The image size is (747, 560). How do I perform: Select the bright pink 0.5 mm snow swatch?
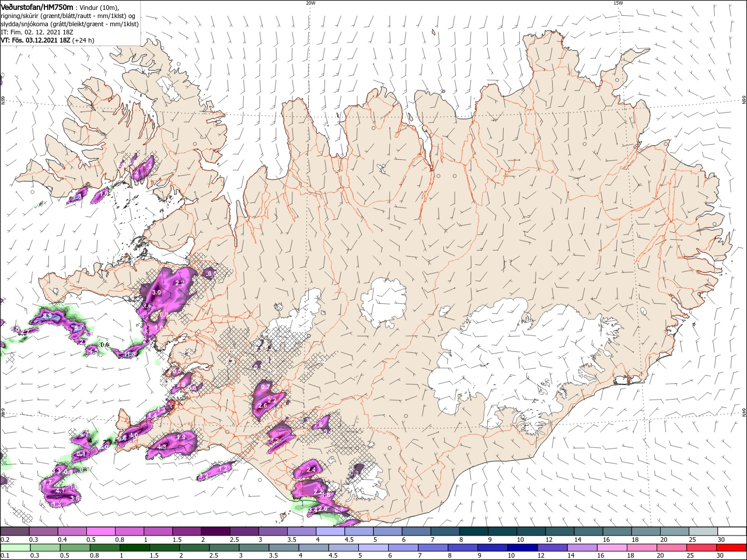coord(101,531)
